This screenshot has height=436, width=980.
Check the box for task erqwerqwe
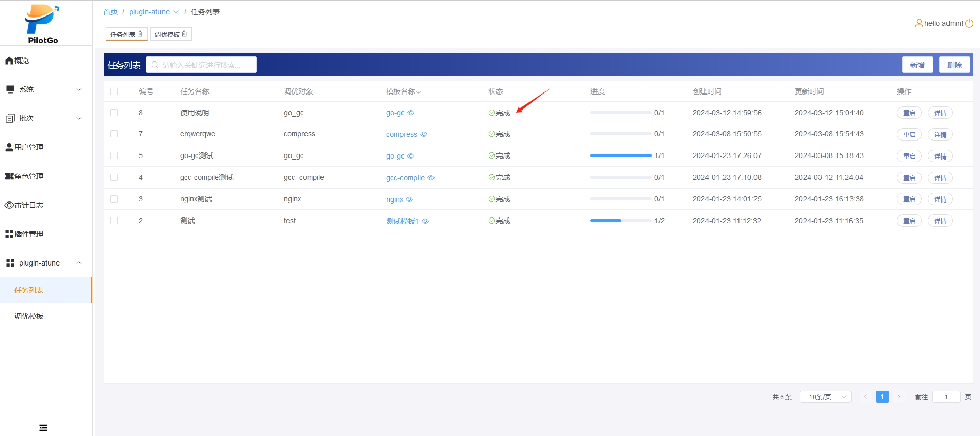[114, 134]
